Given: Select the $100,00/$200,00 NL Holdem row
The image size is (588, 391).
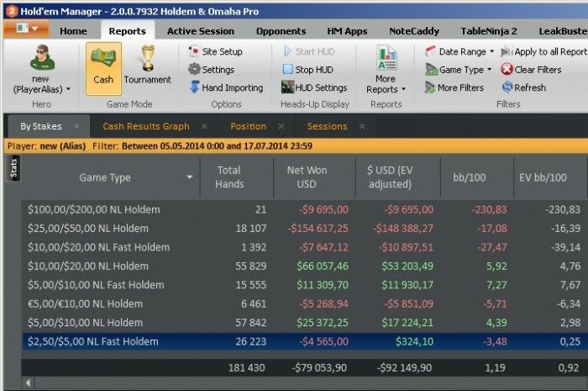Looking at the screenshot, I should [x=304, y=209].
